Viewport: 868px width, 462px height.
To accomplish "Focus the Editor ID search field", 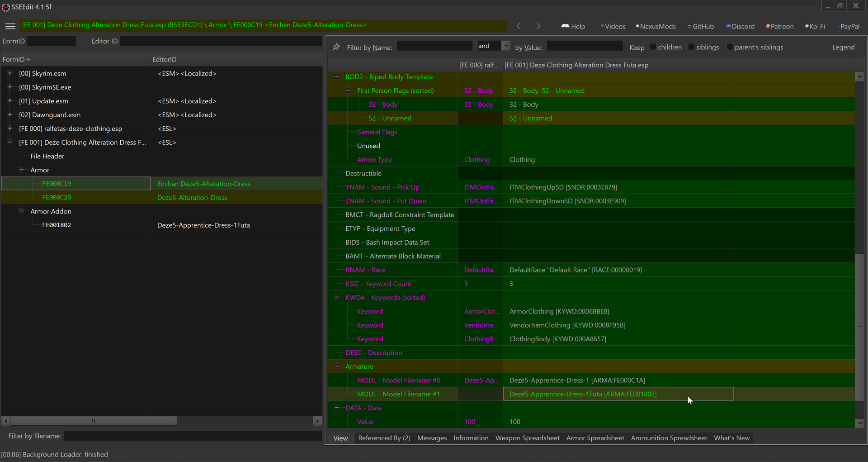I will [221, 41].
